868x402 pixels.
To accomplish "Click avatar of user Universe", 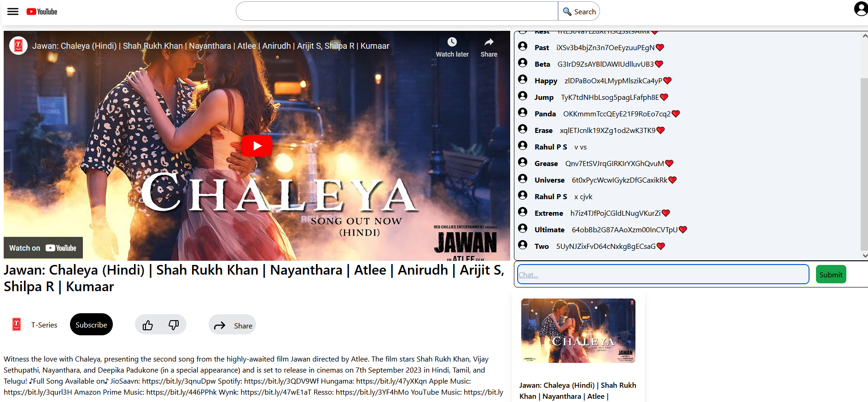I will coord(523,179).
